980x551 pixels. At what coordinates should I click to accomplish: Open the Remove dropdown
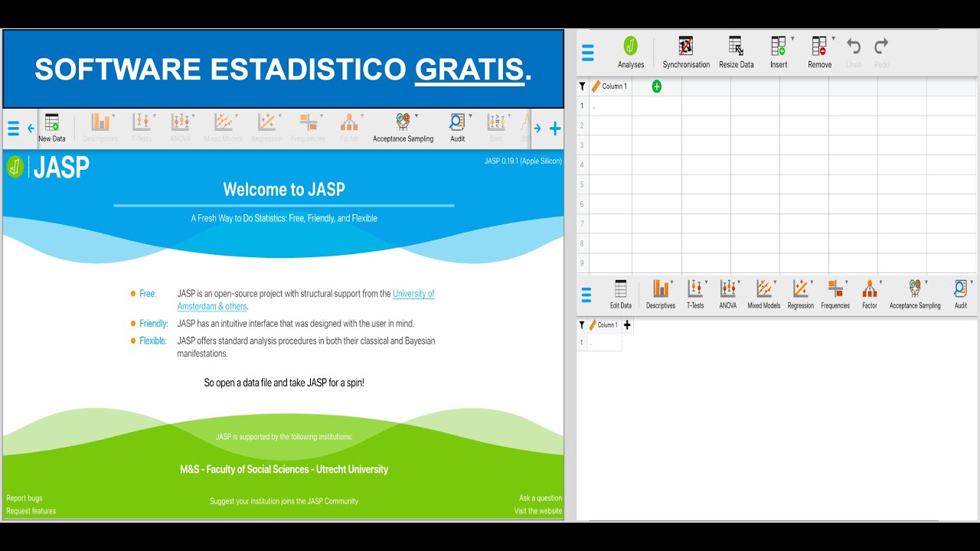click(x=820, y=52)
